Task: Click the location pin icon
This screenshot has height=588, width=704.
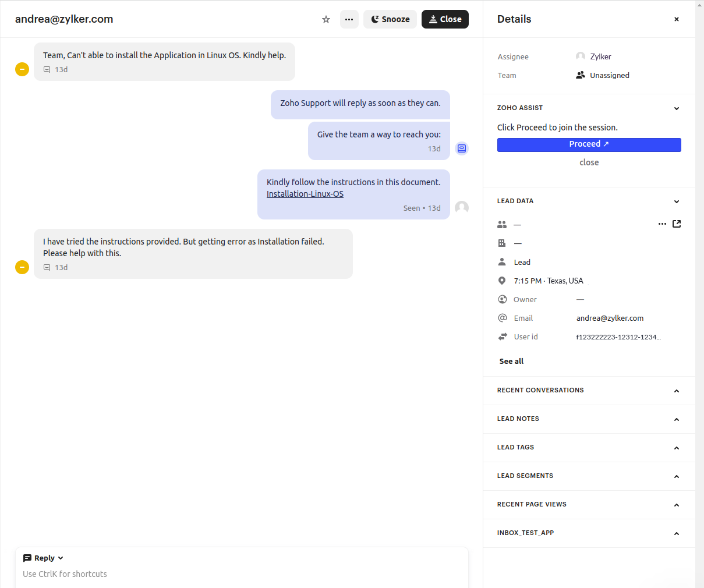Action: point(502,281)
